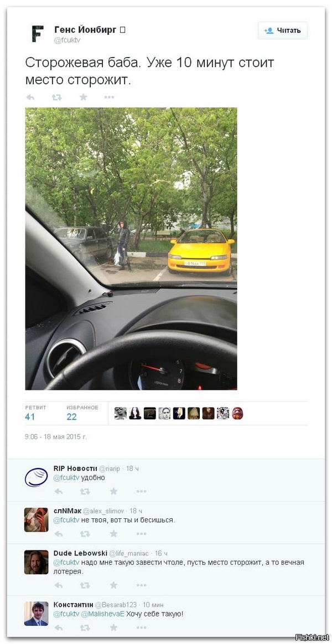
Task: Reply to the RIP Новости comment
Action: (x=58, y=491)
